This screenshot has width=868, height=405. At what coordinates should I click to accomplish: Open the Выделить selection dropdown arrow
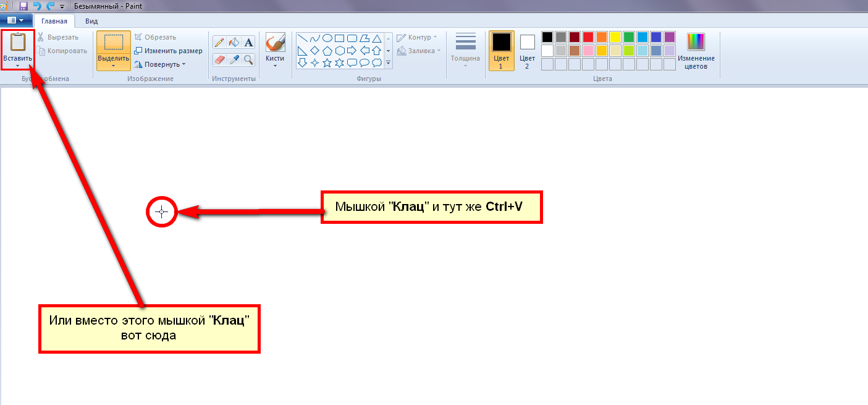click(114, 66)
